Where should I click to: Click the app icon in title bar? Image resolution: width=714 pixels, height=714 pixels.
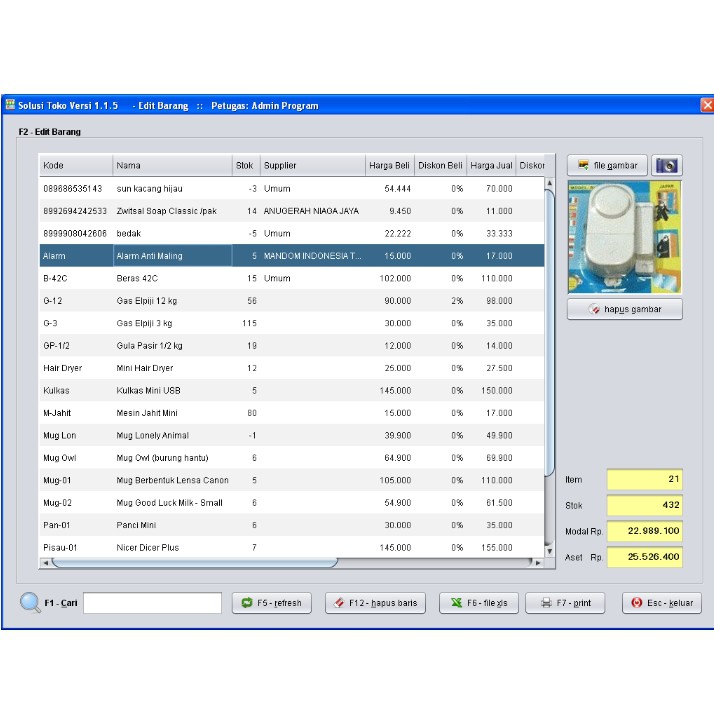pos(10,105)
